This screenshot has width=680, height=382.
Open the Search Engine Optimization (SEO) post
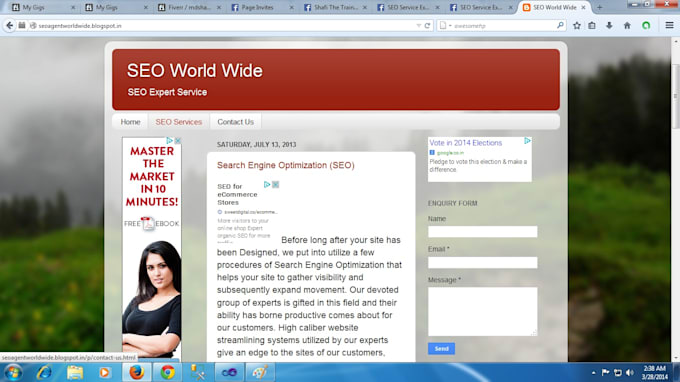click(285, 165)
